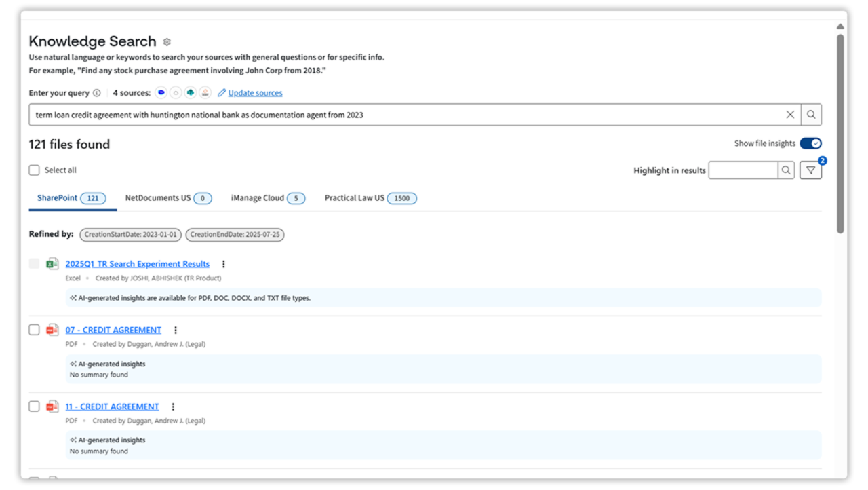Open options menu for 07 - CREDIT AGREEMENT
The height and width of the screenshot is (490, 868).
click(176, 330)
